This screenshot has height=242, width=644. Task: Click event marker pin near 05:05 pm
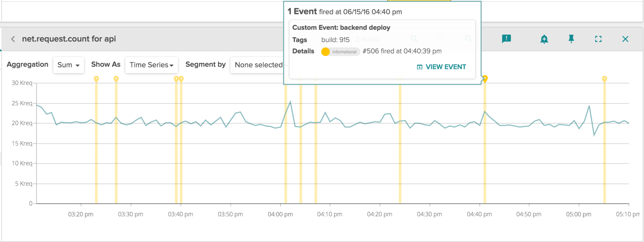[604, 79]
